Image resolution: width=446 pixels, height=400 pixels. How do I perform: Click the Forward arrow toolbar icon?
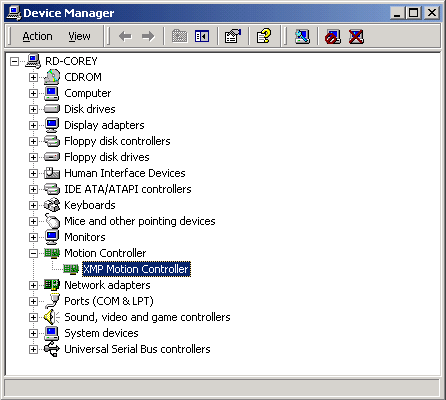(148, 36)
